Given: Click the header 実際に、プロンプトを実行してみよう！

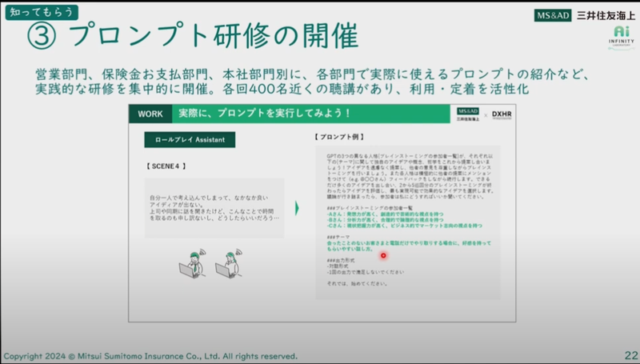Looking at the screenshot, I should click(265, 114).
